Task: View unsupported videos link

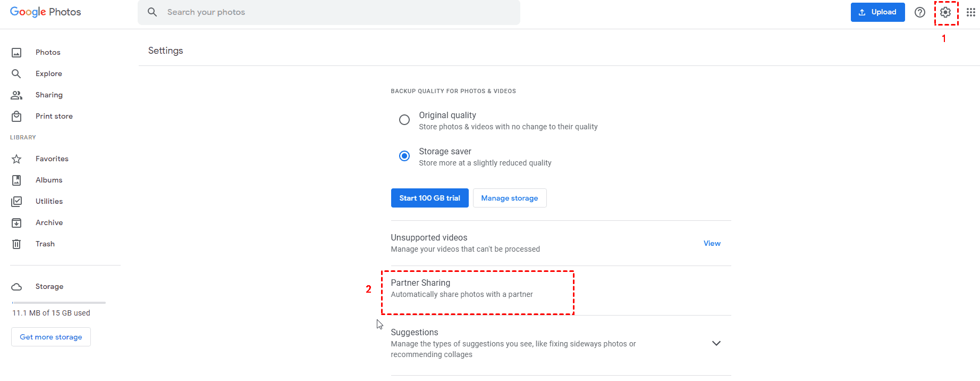Action: pyautogui.click(x=712, y=243)
